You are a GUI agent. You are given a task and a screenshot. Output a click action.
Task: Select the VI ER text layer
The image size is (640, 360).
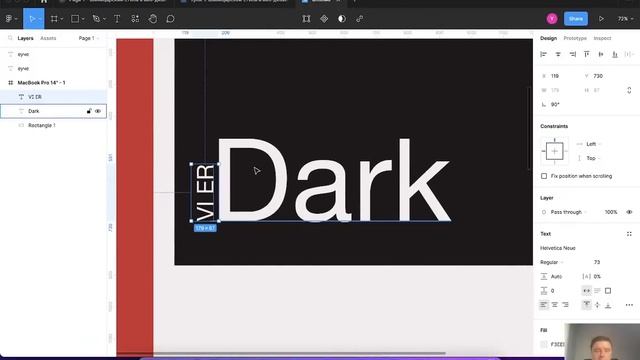pyautogui.click(x=53, y=97)
